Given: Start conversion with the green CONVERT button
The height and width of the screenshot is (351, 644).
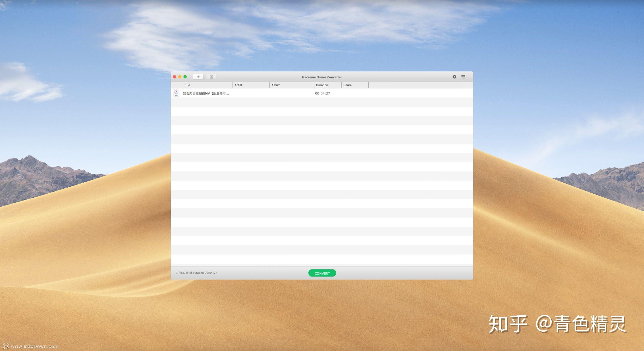Looking at the screenshot, I should (x=322, y=273).
